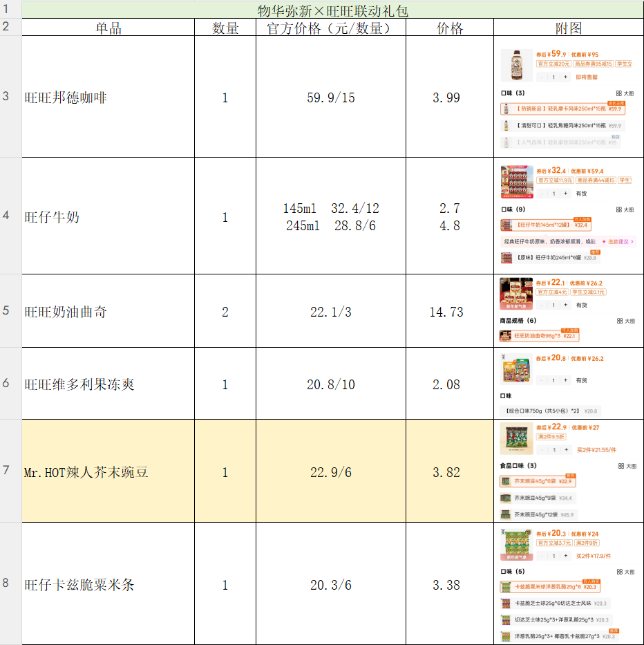644x645 pixels.
Task: Click the quantity cell in Mr.HOT辣人芥末豌豆 row
Action: (x=225, y=471)
